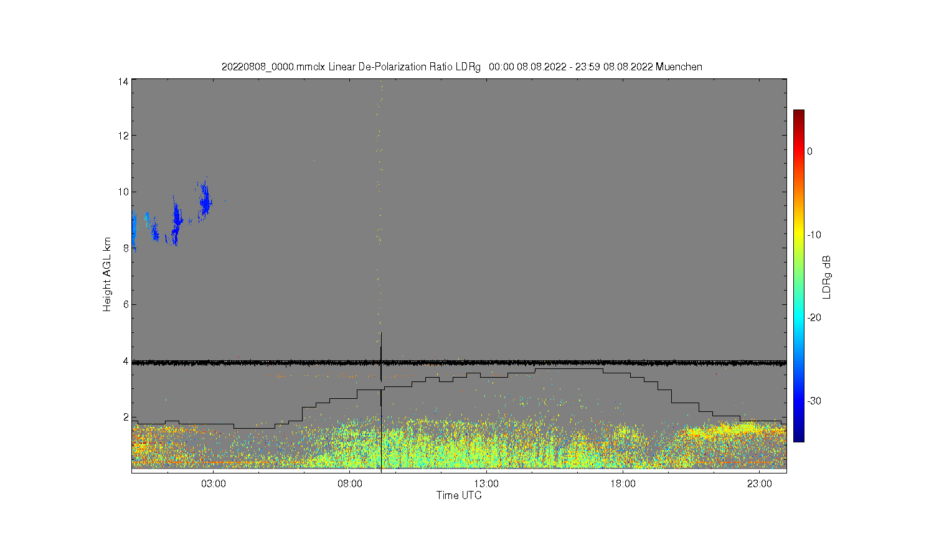Click the thick black noisy line at 4 km
Screen dimensions: 934x560
tap(459, 362)
